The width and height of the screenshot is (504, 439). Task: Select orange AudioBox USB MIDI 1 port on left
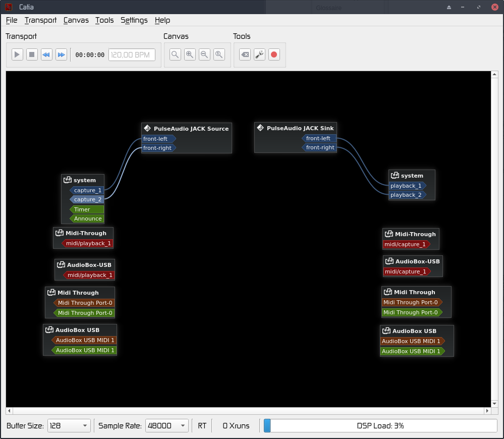84,340
